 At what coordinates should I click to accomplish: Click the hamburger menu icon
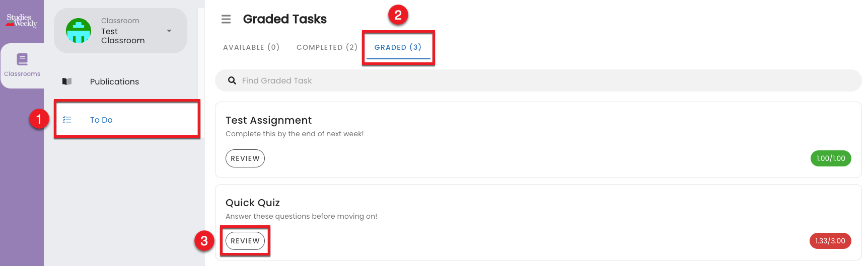coord(226,19)
